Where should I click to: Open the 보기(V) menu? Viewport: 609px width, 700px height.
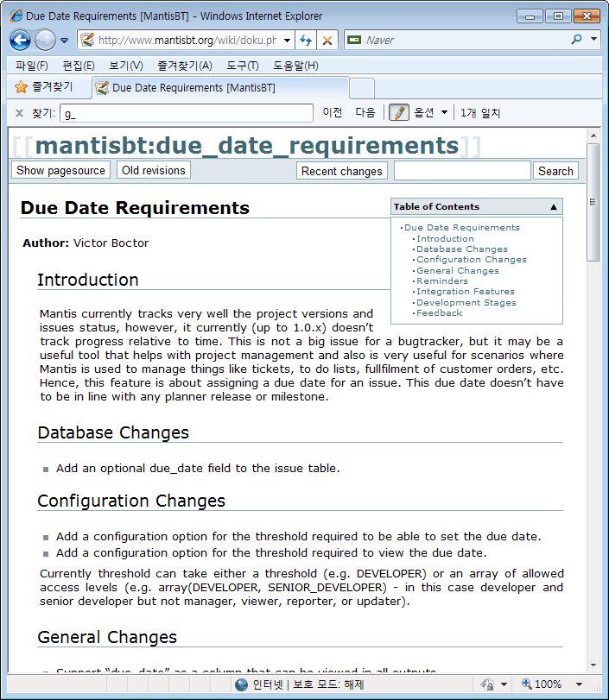pos(126,66)
